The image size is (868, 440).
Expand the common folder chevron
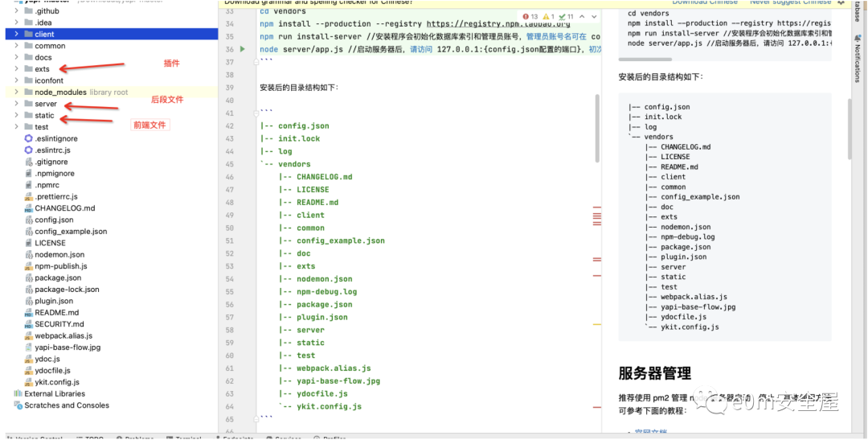pos(17,46)
